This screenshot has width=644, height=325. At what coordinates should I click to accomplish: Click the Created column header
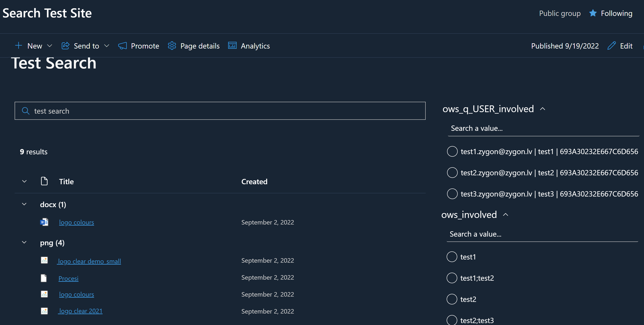(x=254, y=181)
